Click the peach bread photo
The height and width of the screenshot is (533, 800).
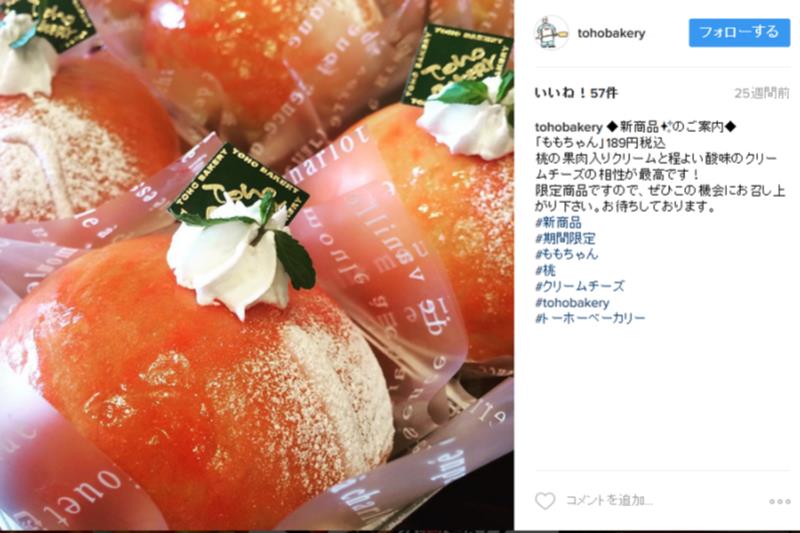(x=257, y=265)
